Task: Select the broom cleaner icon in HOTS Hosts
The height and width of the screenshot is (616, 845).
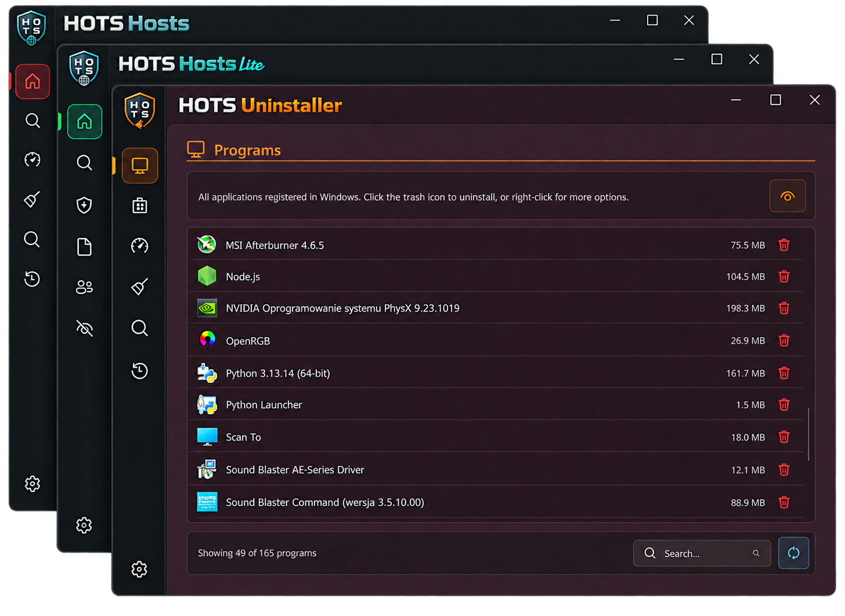Action: [33, 199]
